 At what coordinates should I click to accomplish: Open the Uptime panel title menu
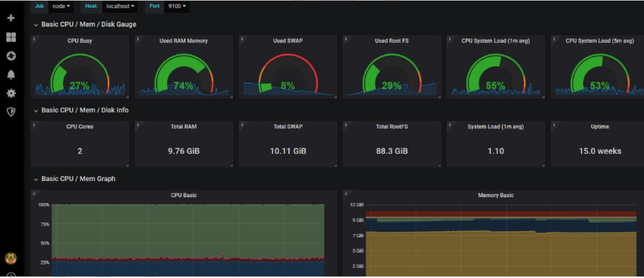[600, 127]
